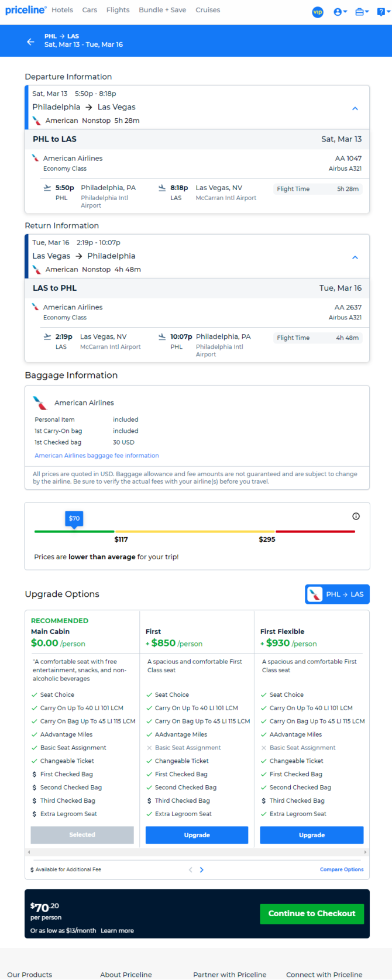Click the Compare Options link
The height and width of the screenshot is (980, 392).
(x=342, y=869)
